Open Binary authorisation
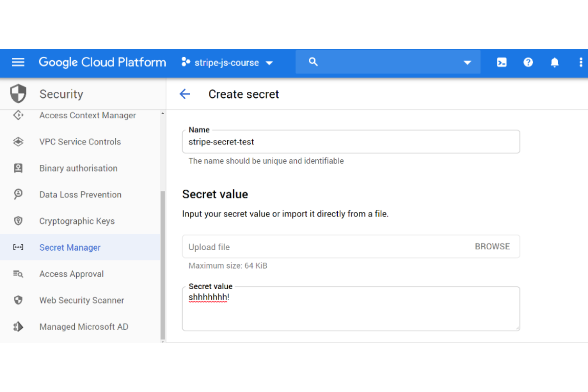The image size is (588, 392). (x=78, y=168)
